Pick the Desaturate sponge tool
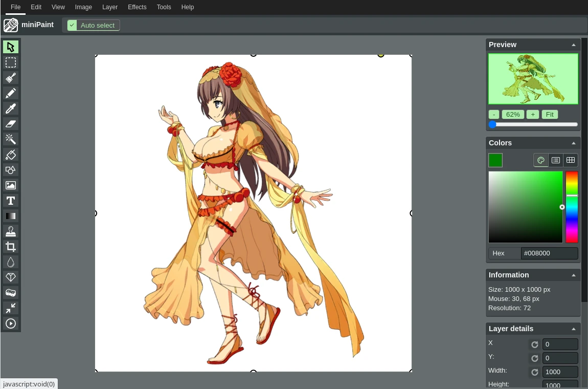588x389 pixels. (11, 293)
